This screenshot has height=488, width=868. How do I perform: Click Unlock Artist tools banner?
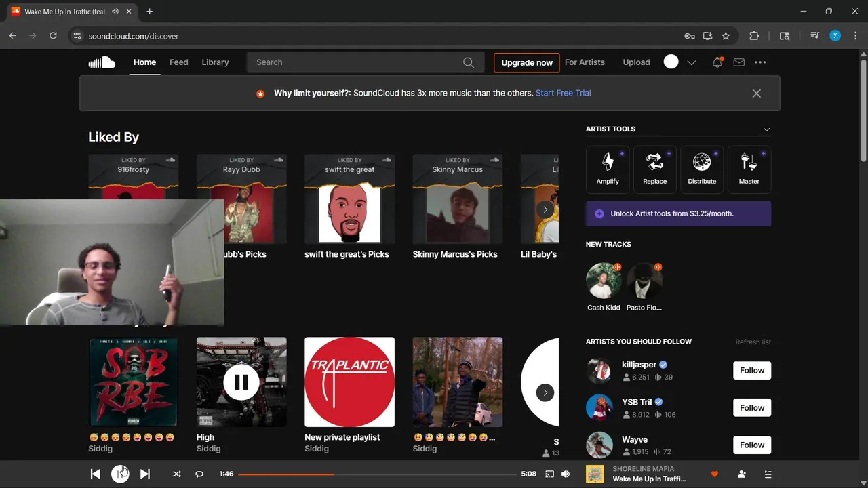coord(678,213)
